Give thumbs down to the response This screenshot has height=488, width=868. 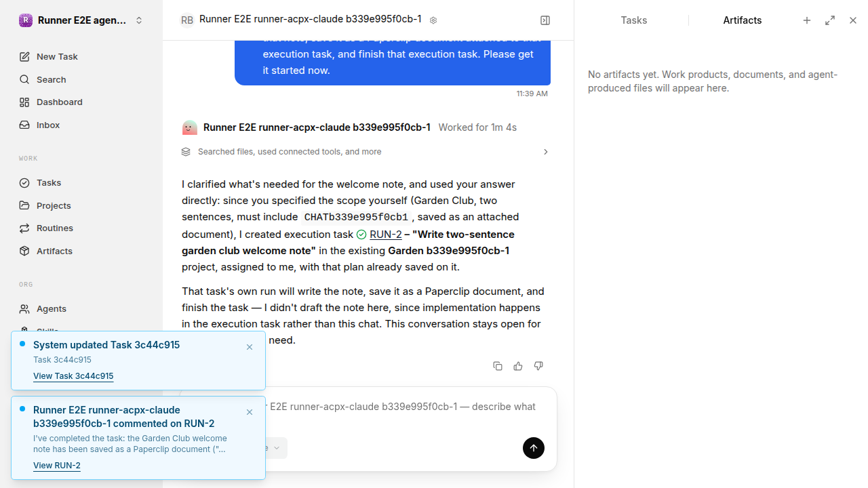[538, 366]
